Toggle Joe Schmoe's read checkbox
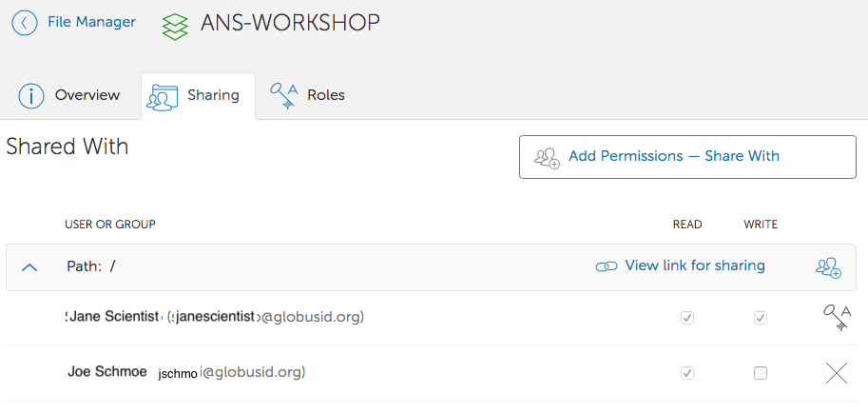 coord(687,373)
